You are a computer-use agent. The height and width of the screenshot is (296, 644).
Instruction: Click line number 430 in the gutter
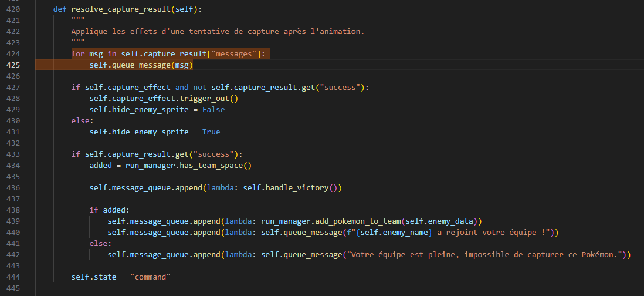(13, 121)
